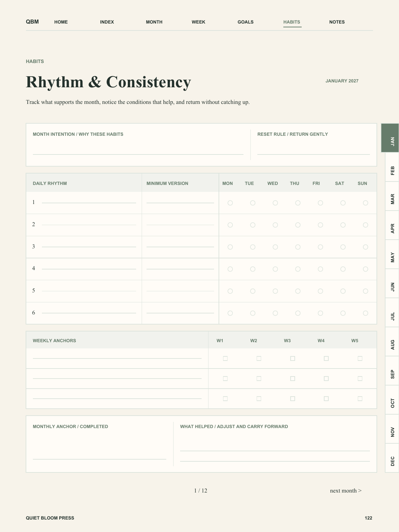Check W5 box for third weekly anchor

360,399
